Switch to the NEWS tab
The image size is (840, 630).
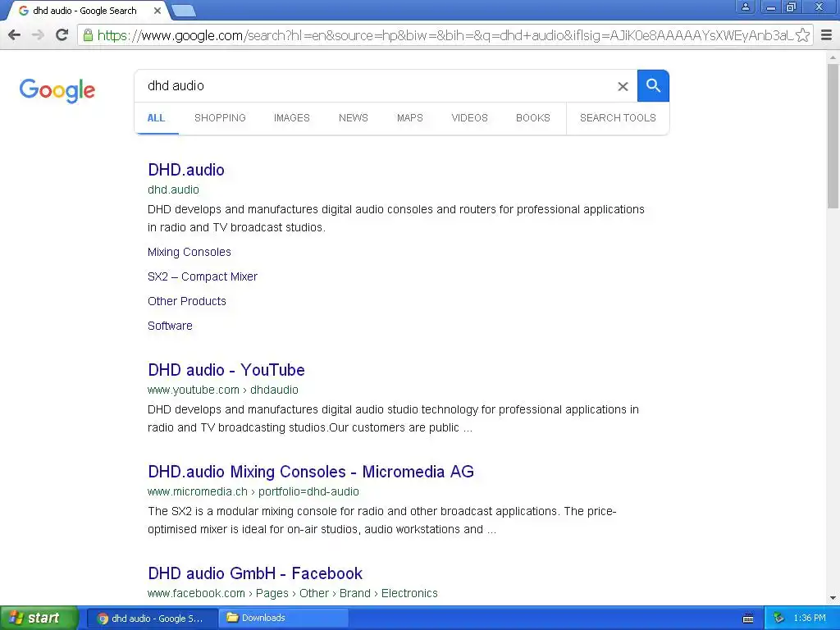(x=354, y=118)
